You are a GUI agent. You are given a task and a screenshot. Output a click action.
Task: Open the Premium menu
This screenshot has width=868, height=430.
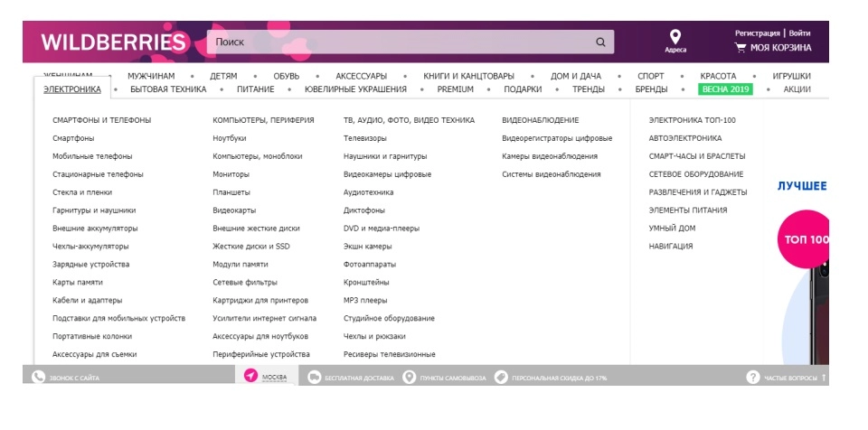tap(455, 89)
